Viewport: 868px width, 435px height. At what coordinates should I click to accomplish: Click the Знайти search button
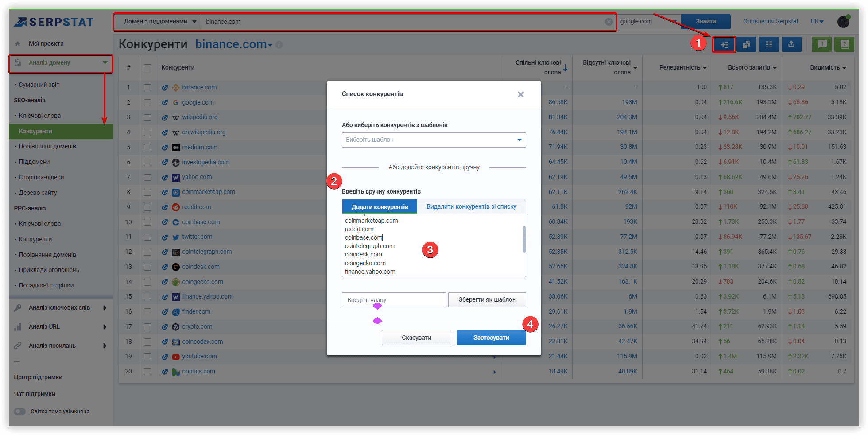pyautogui.click(x=705, y=21)
